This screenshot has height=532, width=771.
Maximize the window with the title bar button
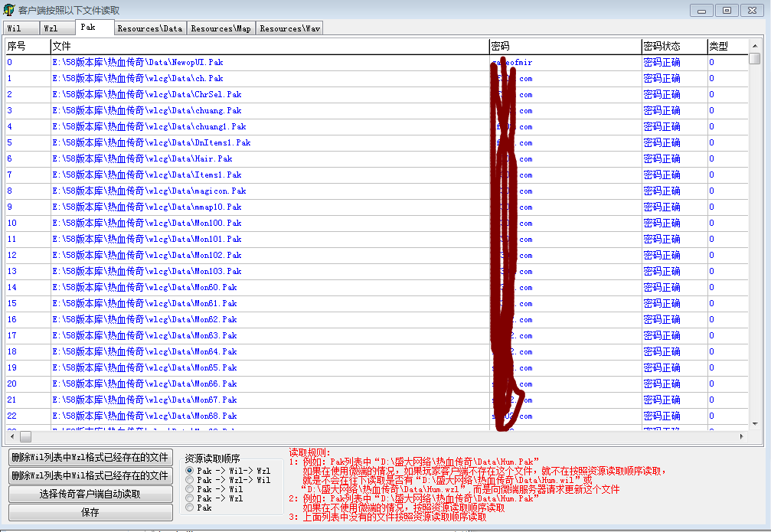tap(727, 10)
